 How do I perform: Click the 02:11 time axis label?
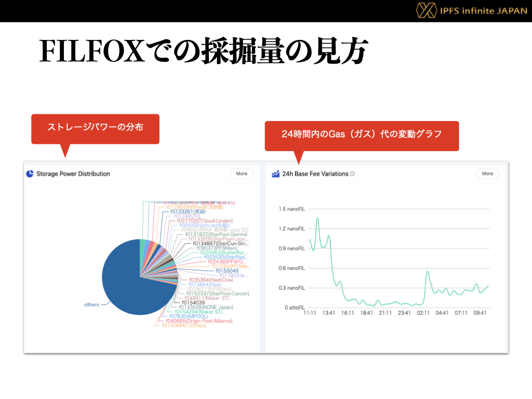[423, 313]
